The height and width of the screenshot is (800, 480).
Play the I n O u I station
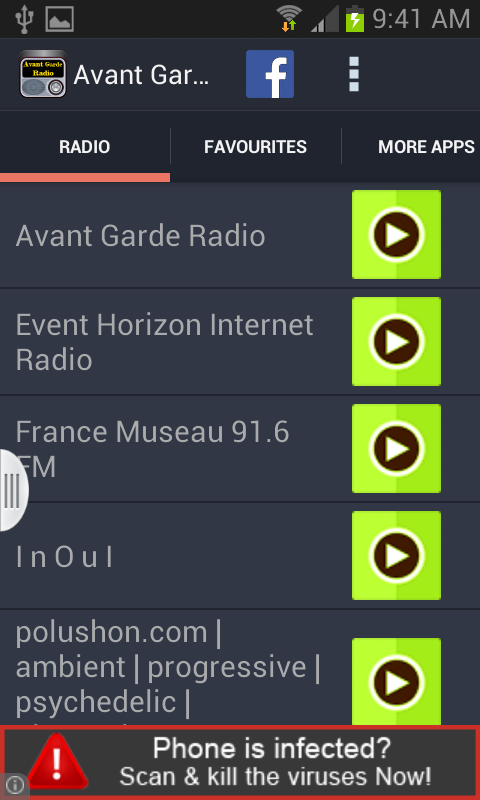[x=396, y=555]
